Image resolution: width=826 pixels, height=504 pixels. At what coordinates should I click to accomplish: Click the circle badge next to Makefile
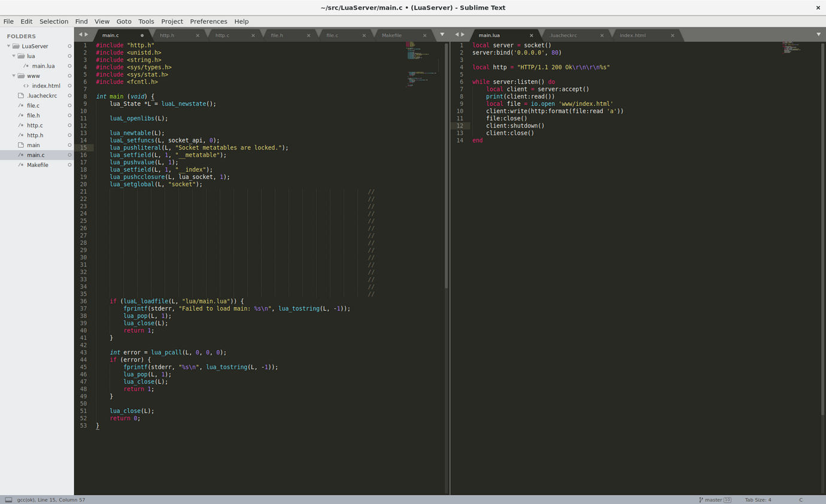(69, 165)
